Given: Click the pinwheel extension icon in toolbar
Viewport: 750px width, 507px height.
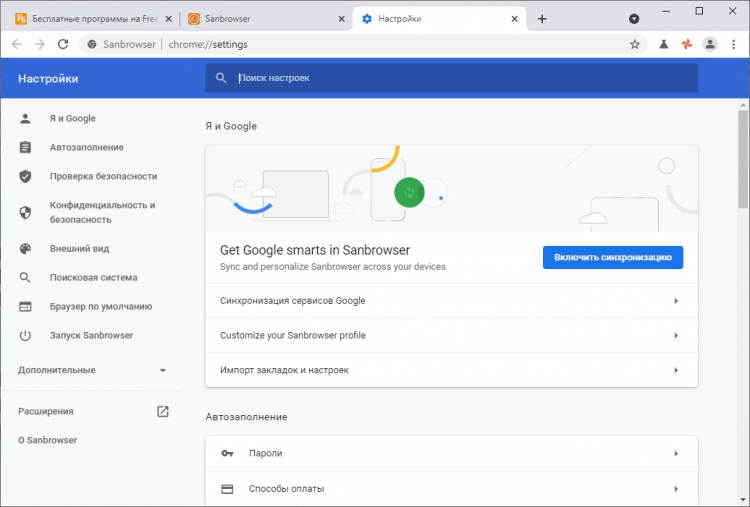Looking at the screenshot, I should click(686, 44).
